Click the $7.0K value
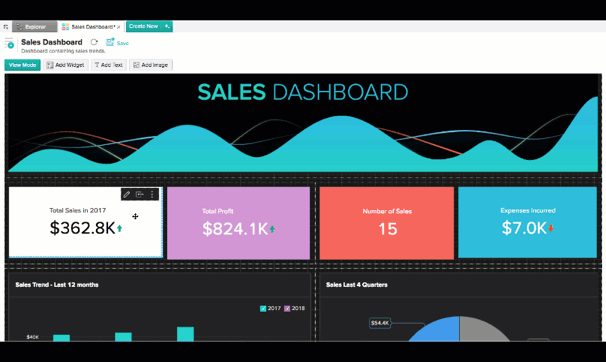The width and height of the screenshot is (606, 362). (x=524, y=228)
